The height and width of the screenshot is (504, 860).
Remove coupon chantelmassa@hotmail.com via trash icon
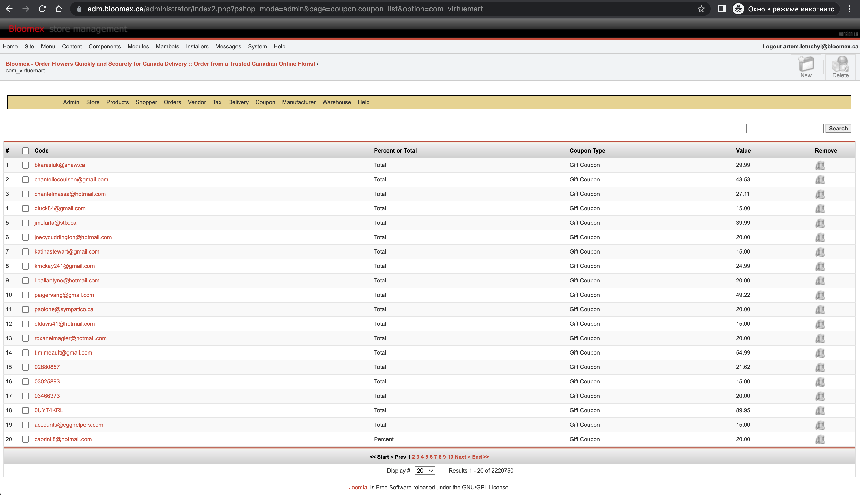820,194
